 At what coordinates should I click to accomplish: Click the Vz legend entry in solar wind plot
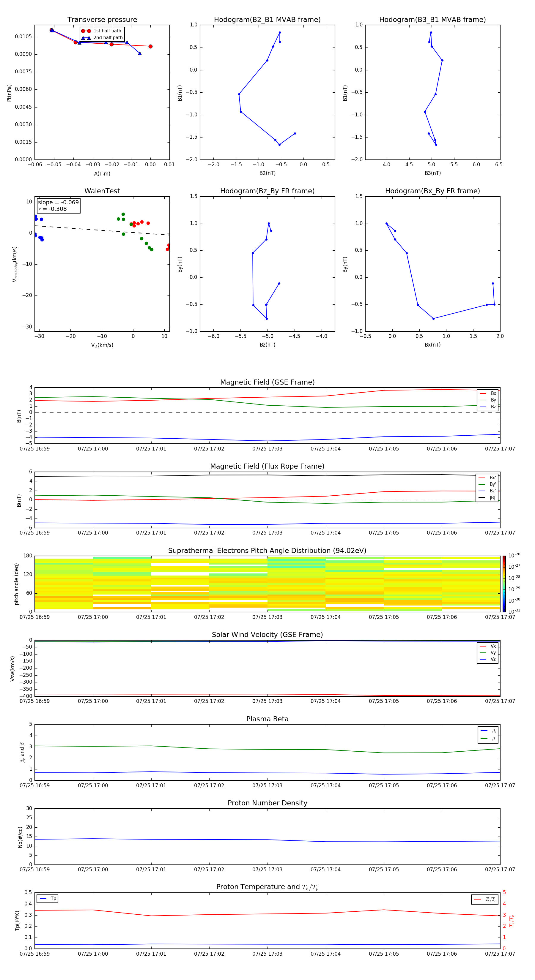(x=488, y=659)
